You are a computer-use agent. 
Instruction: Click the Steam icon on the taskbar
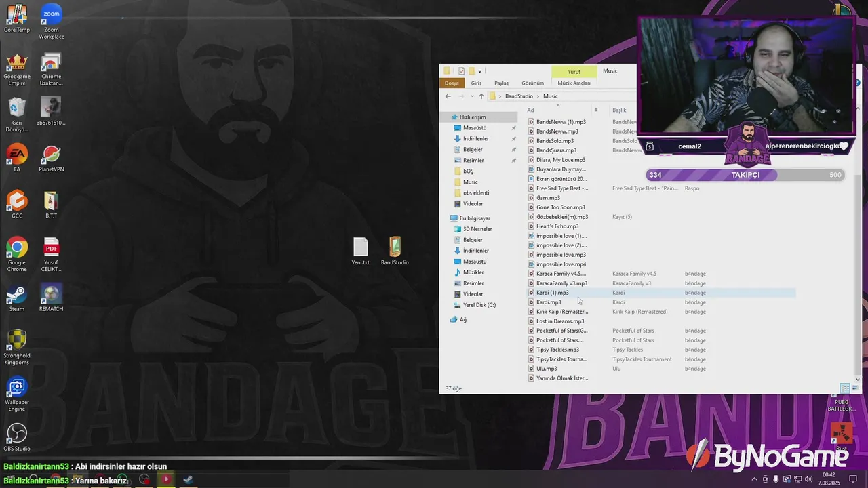(x=189, y=480)
